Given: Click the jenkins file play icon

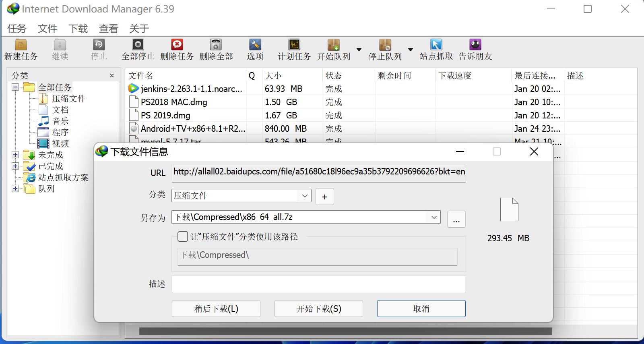Looking at the screenshot, I should click(x=133, y=88).
